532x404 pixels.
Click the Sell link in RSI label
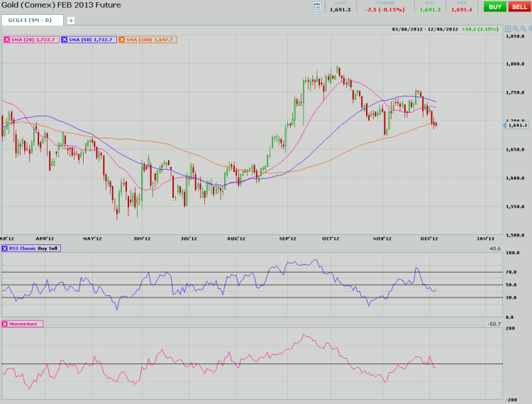[x=54, y=248]
